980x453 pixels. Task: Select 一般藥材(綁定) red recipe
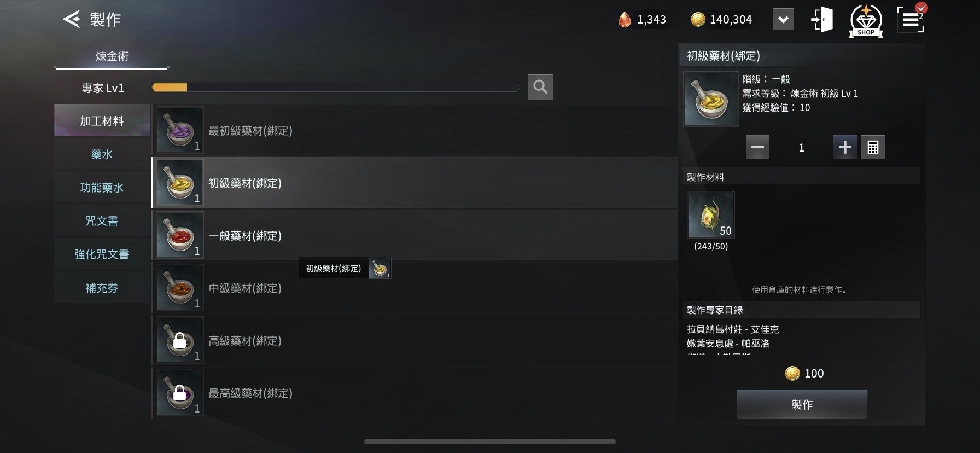(x=415, y=235)
